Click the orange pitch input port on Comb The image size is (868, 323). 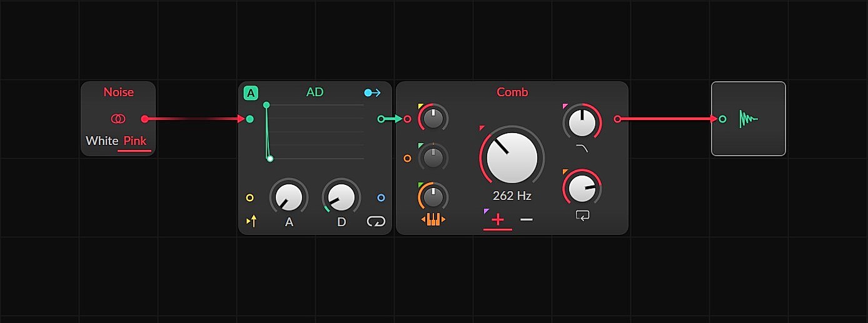point(407,159)
